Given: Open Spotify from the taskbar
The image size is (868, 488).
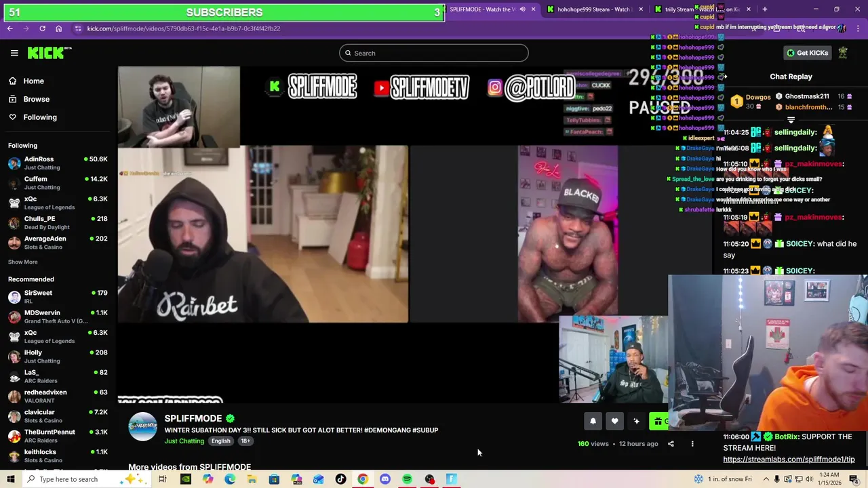Looking at the screenshot, I should (407, 479).
